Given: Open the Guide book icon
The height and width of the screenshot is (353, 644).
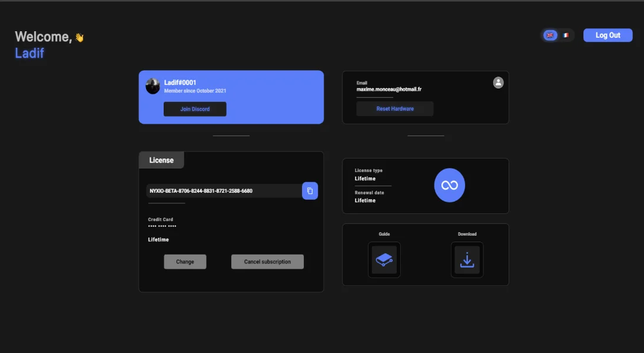Looking at the screenshot, I should (384, 260).
